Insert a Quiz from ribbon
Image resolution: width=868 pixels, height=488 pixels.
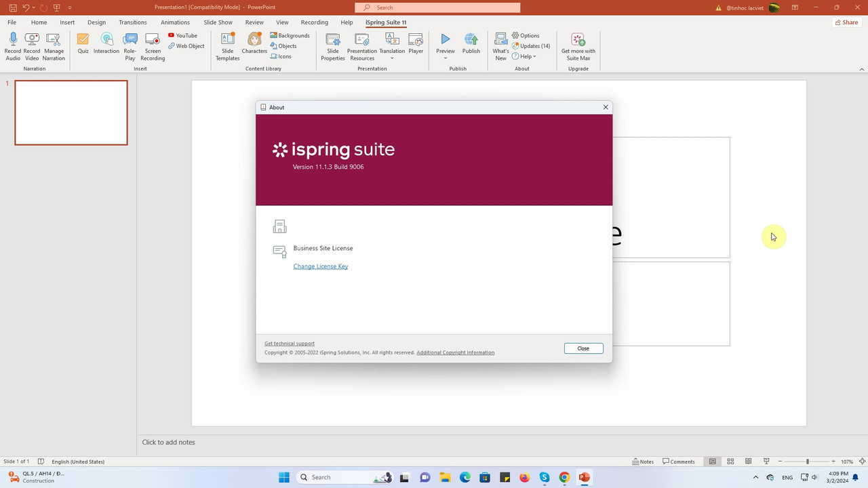(x=83, y=43)
